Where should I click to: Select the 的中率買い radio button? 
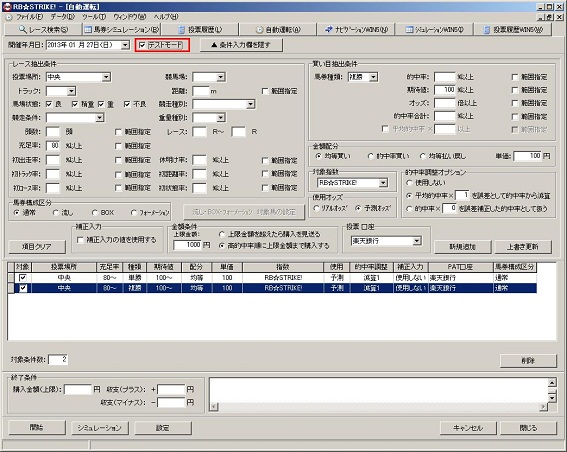(370, 156)
